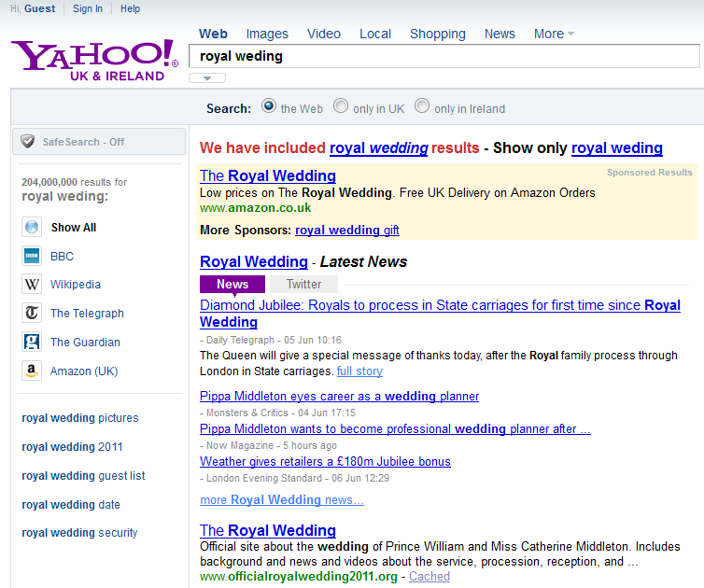
Task: Open the News search category at top
Action: 500,34
